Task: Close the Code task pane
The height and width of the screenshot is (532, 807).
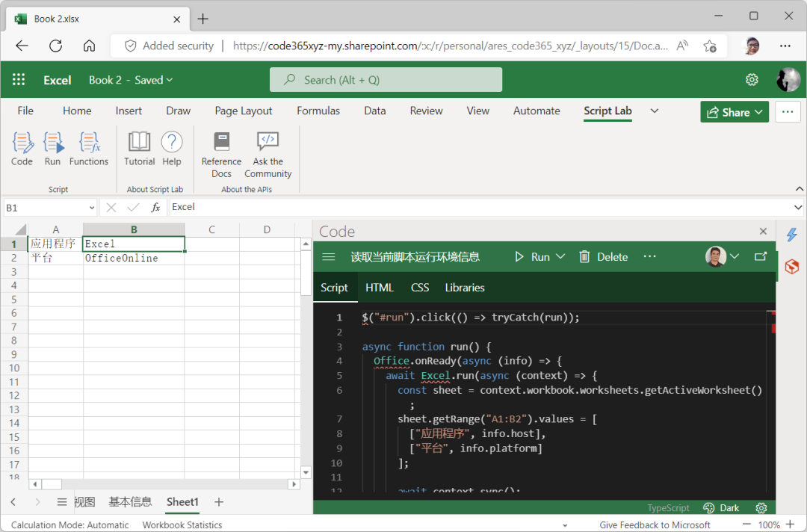Action: (763, 232)
